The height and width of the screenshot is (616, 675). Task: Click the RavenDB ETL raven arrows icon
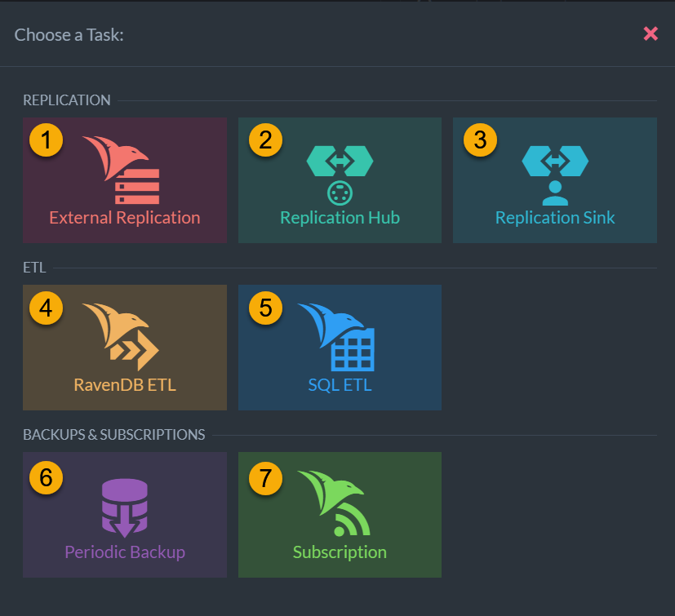coord(122,337)
